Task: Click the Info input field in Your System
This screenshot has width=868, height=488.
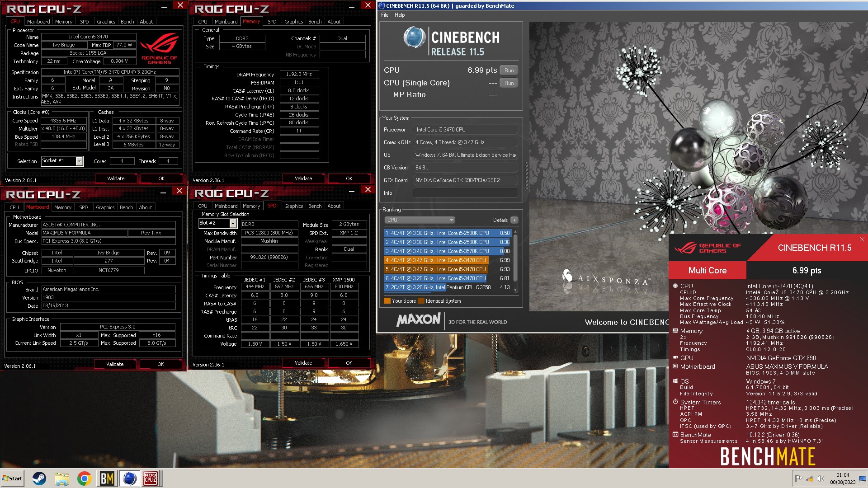Action: coord(466,193)
